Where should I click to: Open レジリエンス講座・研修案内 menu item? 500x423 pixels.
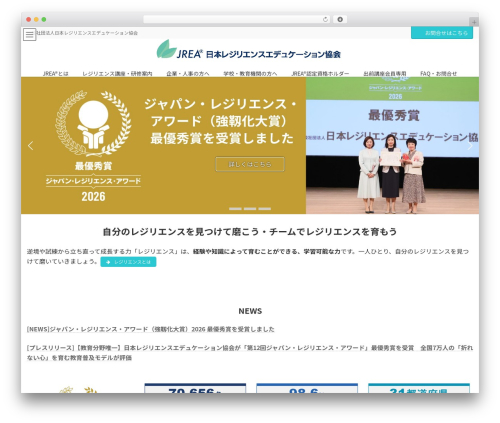pyautogui.click(x=117, y=73)
